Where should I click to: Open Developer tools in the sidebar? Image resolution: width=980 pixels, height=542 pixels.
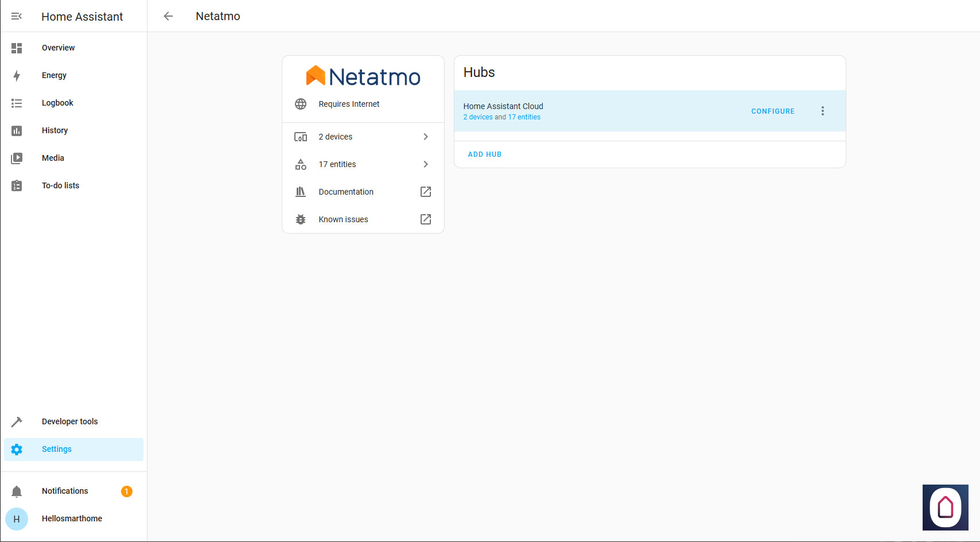click(73, 421)
